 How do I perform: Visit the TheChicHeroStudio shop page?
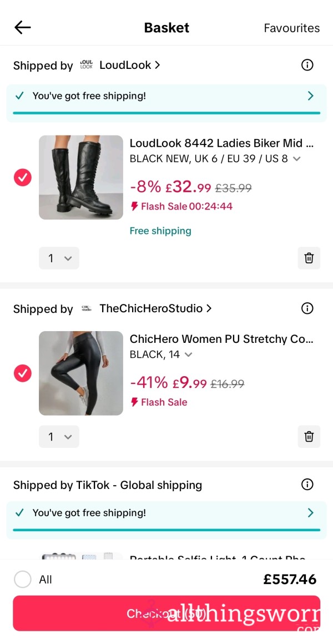(151, 308)
